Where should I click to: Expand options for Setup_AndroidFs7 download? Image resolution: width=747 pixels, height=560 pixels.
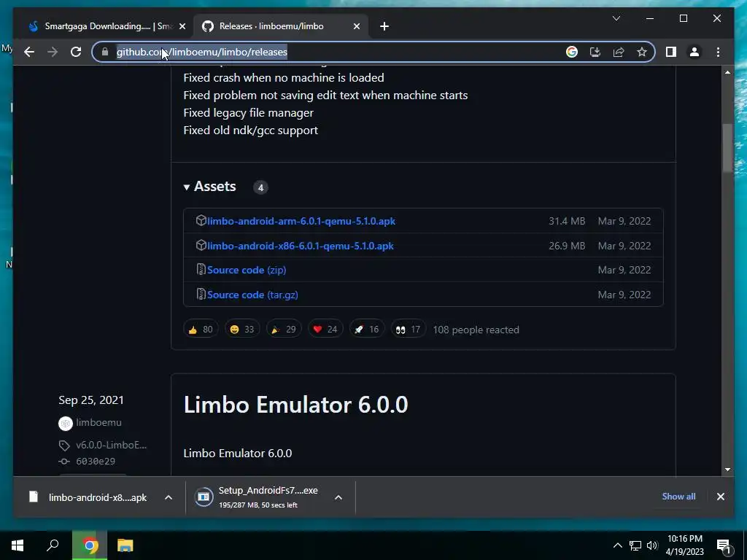[x=338, y=497]
